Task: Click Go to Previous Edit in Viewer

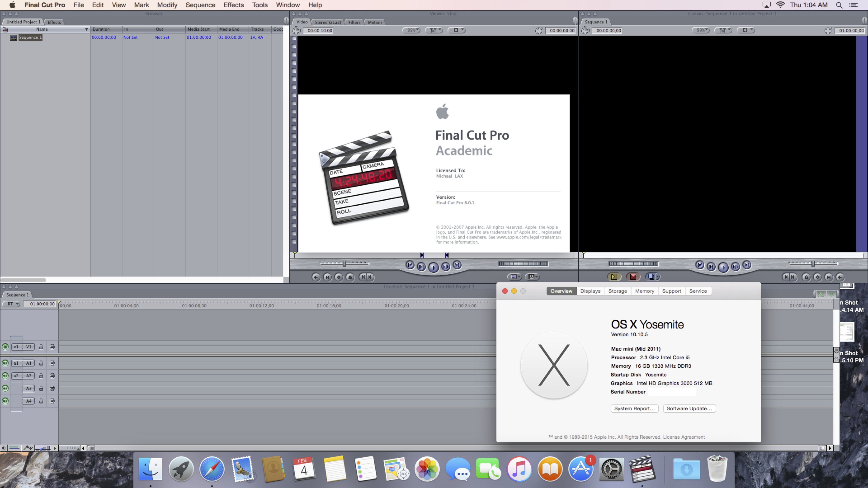Action: 410,265
